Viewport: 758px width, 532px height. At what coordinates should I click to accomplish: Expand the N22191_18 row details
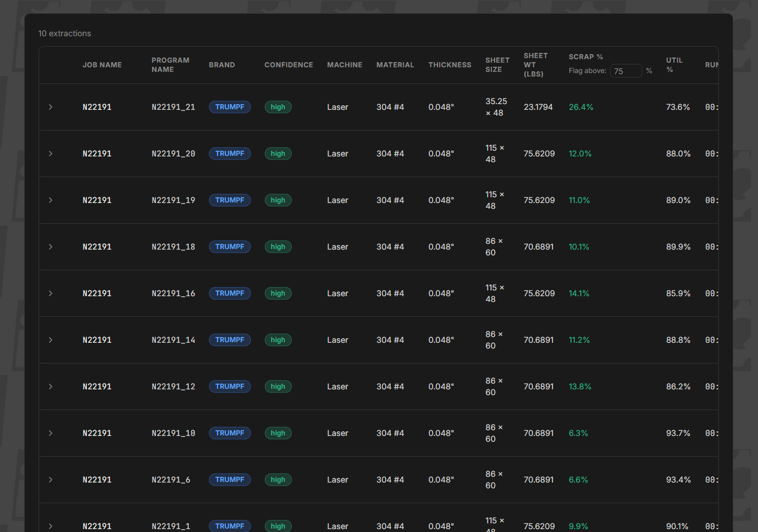pos(51,247)
